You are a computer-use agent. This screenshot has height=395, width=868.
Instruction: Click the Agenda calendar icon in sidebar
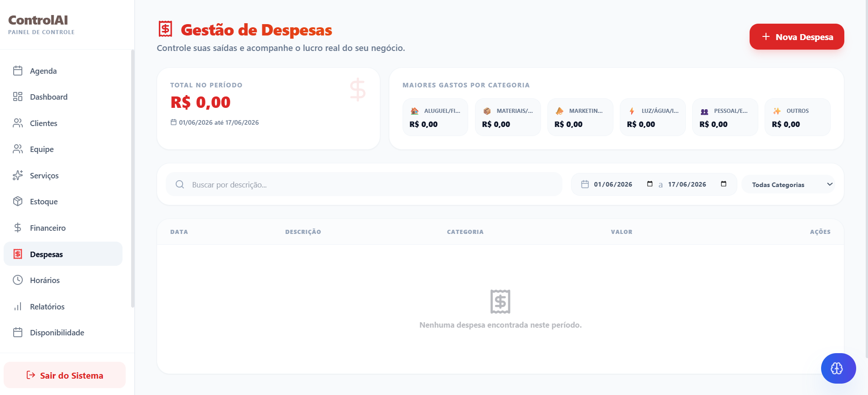18,71
